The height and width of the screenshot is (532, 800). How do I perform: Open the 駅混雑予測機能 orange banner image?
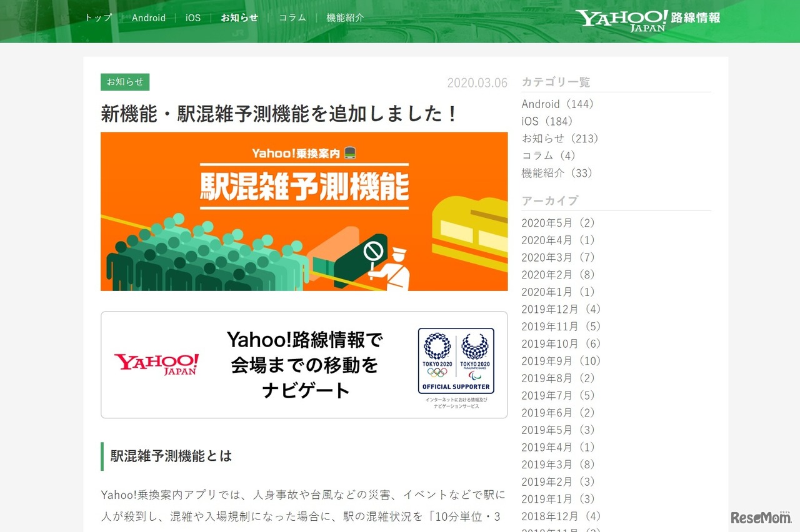(x=304, y=211)
